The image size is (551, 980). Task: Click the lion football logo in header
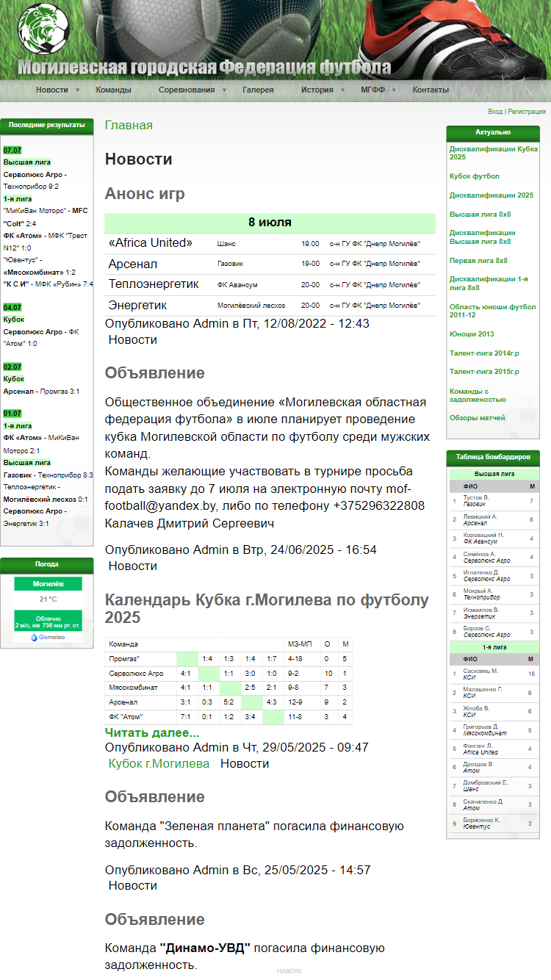coord(43,28)
